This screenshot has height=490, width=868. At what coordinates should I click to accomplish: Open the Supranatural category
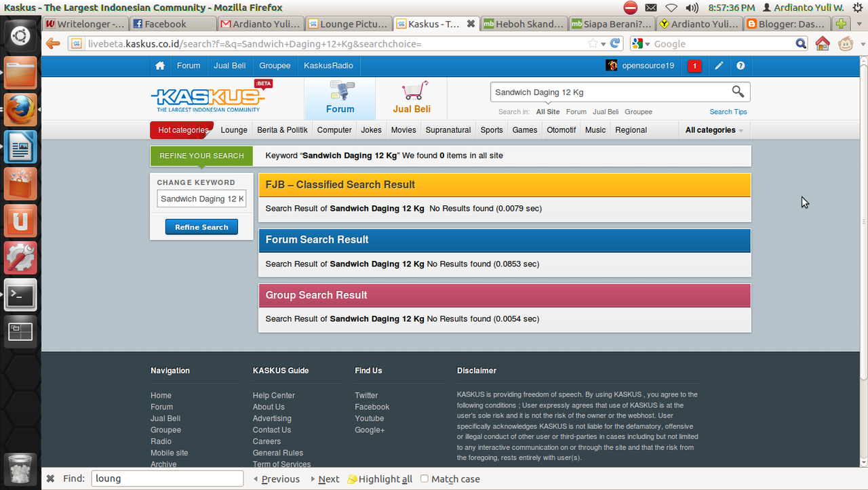click(x=448, y=130)
